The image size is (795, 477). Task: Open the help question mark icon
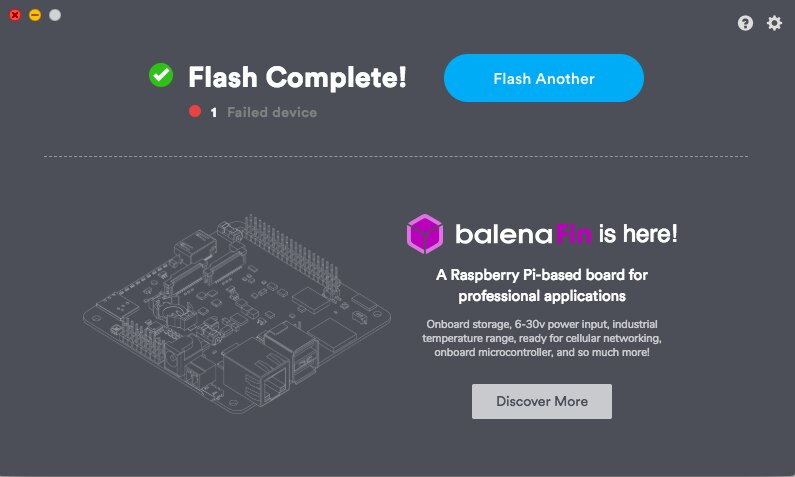click(x=745, y=23)
